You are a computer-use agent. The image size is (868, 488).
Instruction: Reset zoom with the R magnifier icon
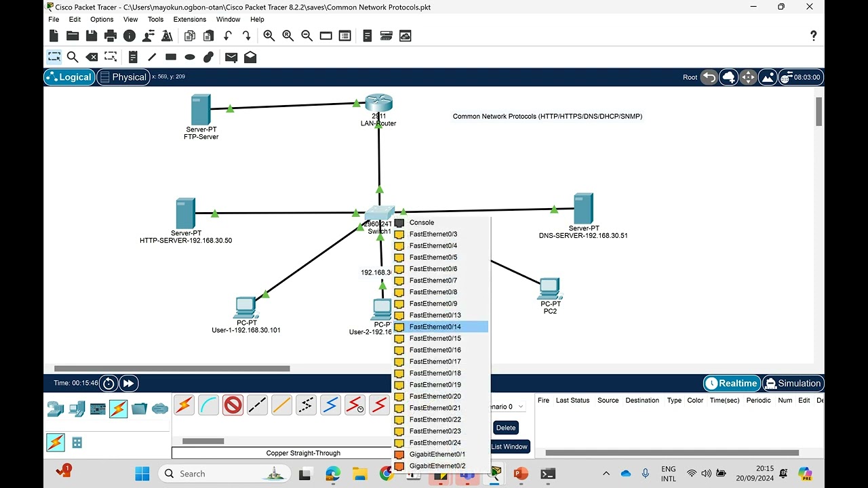(x=288, y=36)
